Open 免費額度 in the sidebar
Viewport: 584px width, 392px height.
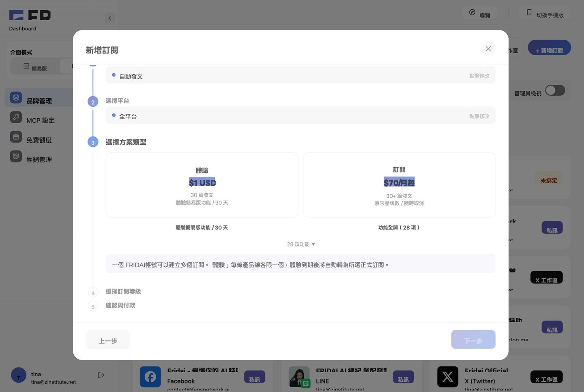tap(39, 140)
